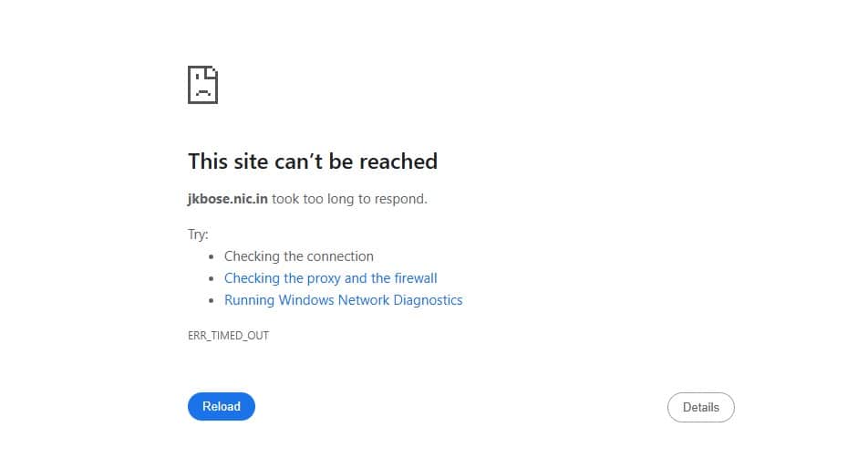Click the bullet beside the proxy and firewall link
868x469 pixels.
click(212, 278)
